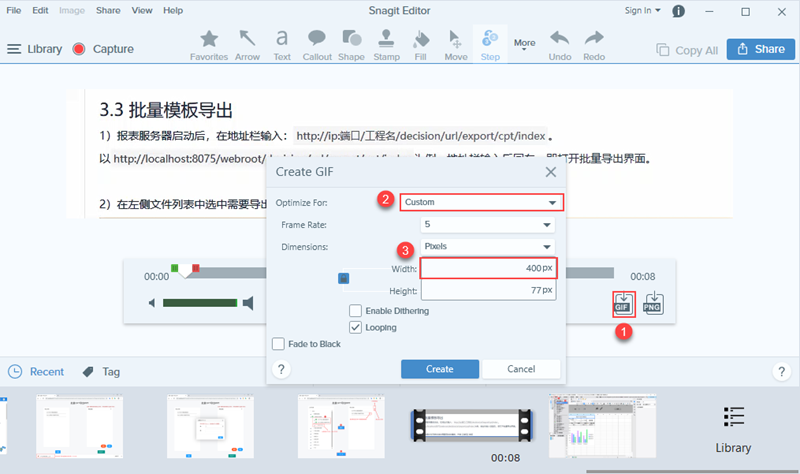
Task: Select the 00:08 video thumbnail
Action: (471, 426)
